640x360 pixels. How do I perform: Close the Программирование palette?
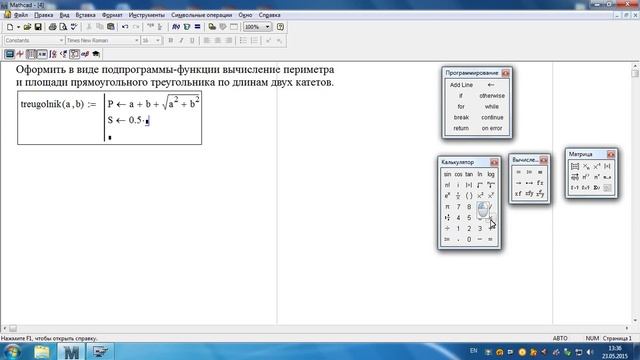505,73
